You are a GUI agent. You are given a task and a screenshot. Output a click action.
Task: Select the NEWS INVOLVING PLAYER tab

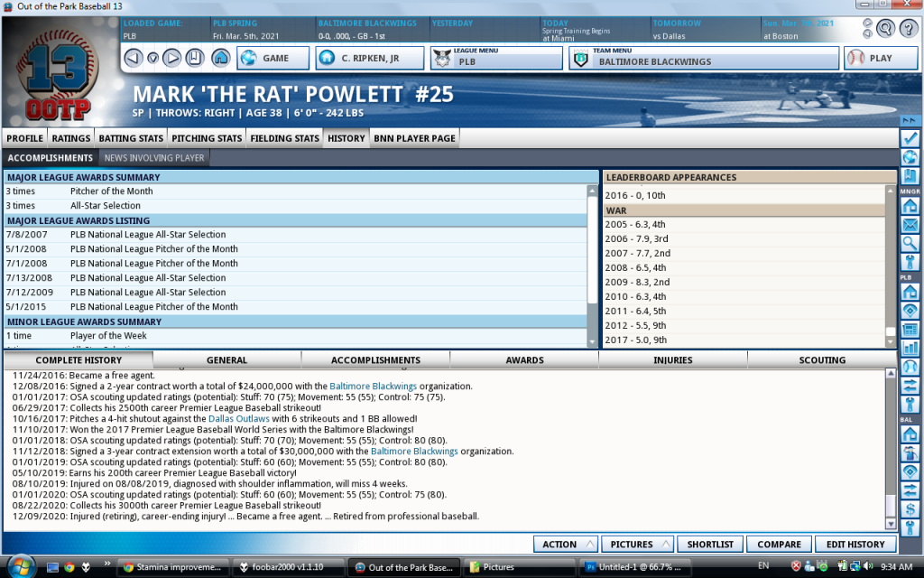pyautogui.click(x=154, y=158)
